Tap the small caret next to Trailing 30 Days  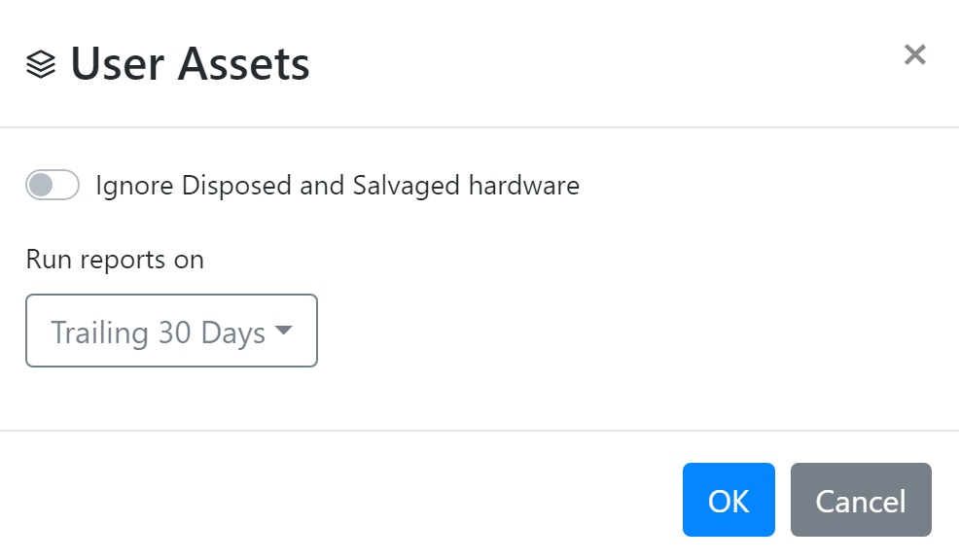tap(285, 331)
